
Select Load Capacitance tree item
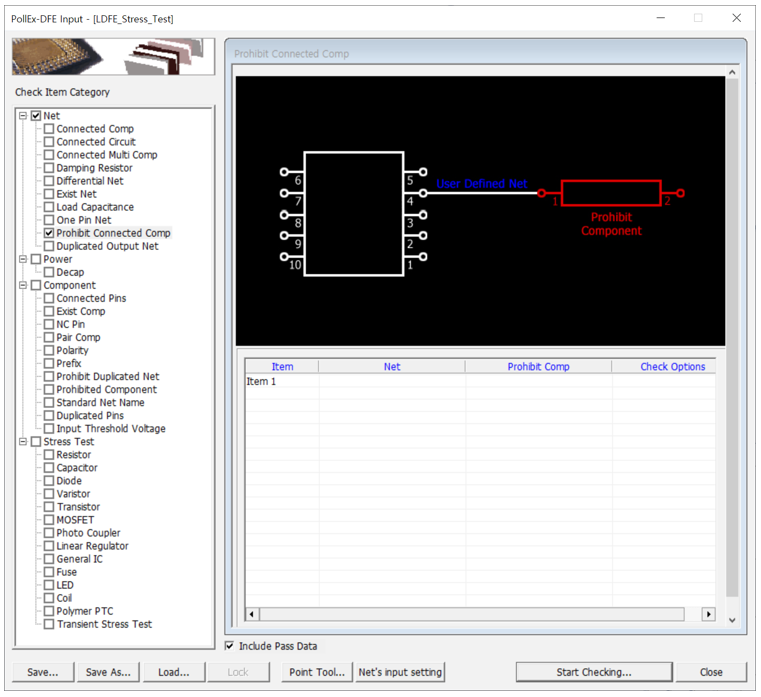(x=95, y=207)
